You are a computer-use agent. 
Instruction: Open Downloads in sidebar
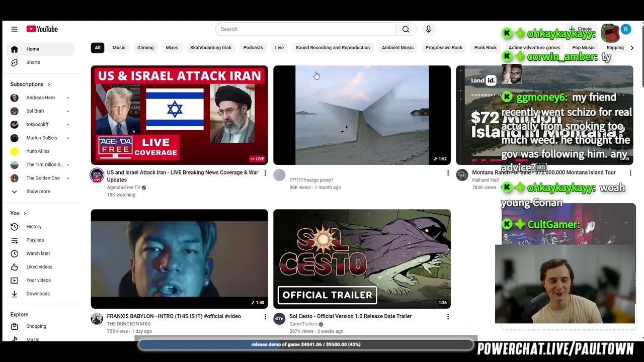click(x=41, y=294)
